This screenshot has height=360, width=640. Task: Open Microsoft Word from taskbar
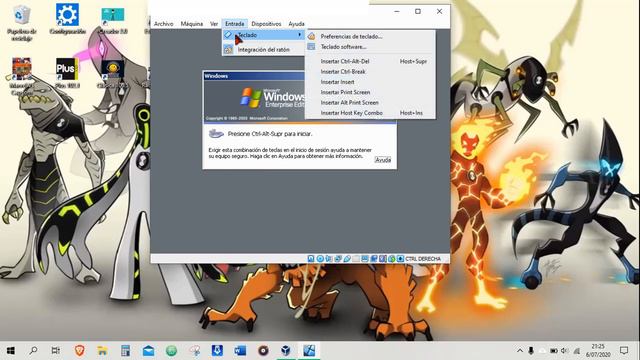tap(240, 351)
